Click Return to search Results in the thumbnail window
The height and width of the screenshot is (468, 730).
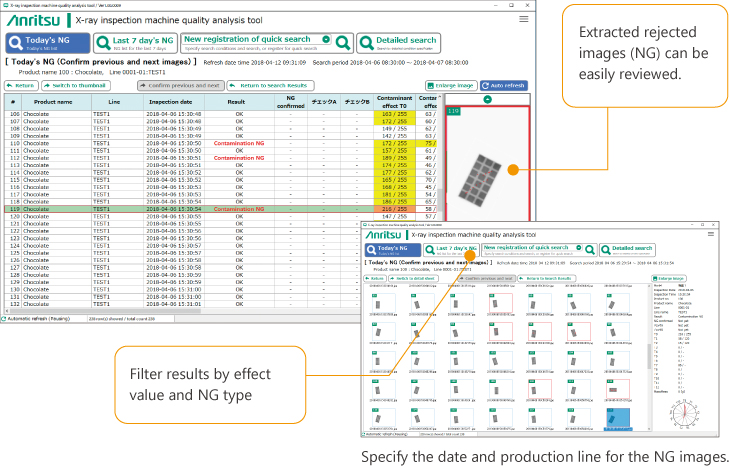click(x=547, y=278)
